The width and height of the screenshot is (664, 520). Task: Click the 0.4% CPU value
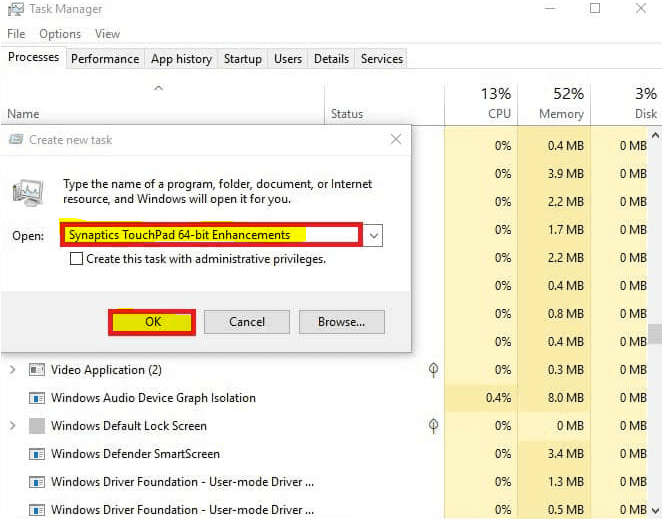(x=498, y=398)
